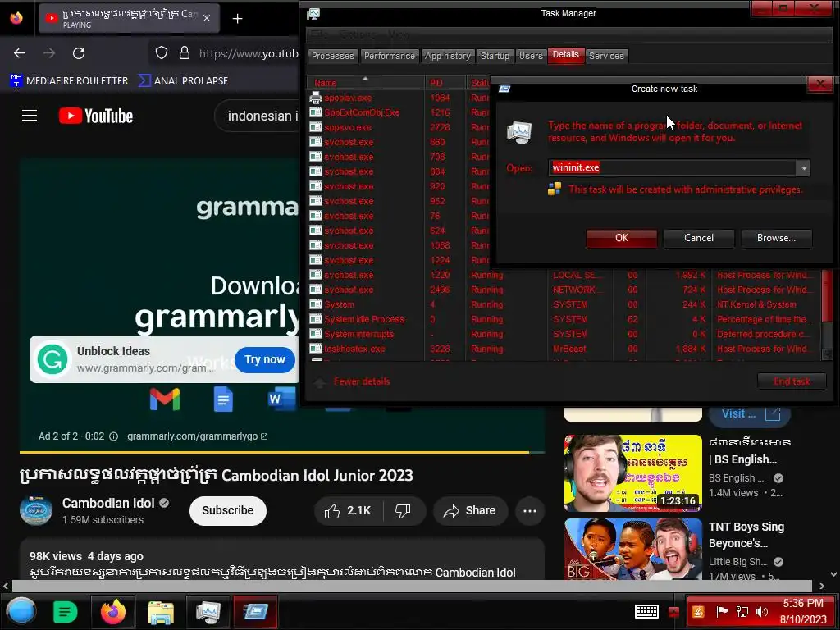Select svchost.exe with PID 2496
Viewport: 840px width, 630px height.
pyautogui.click(x=563, y=290)
